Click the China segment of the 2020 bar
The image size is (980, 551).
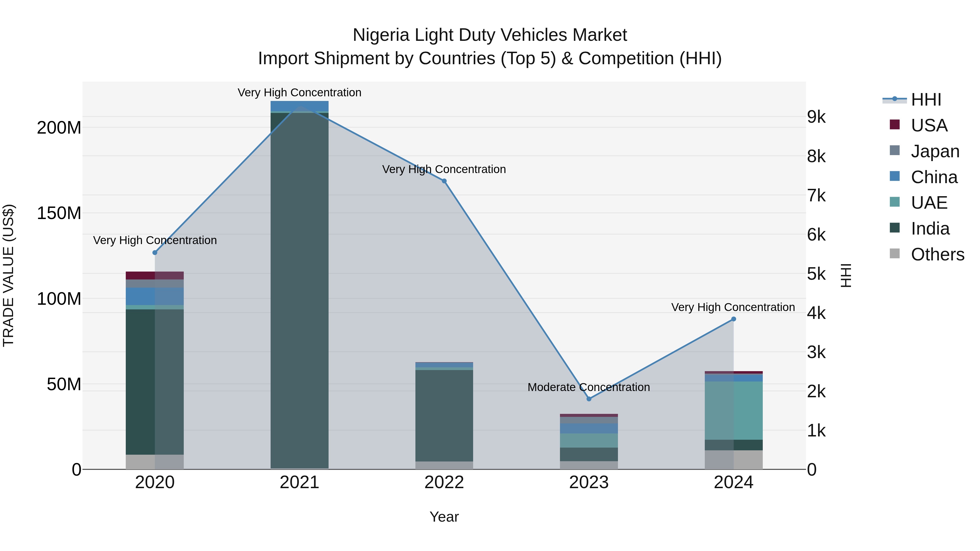point(155,297)
